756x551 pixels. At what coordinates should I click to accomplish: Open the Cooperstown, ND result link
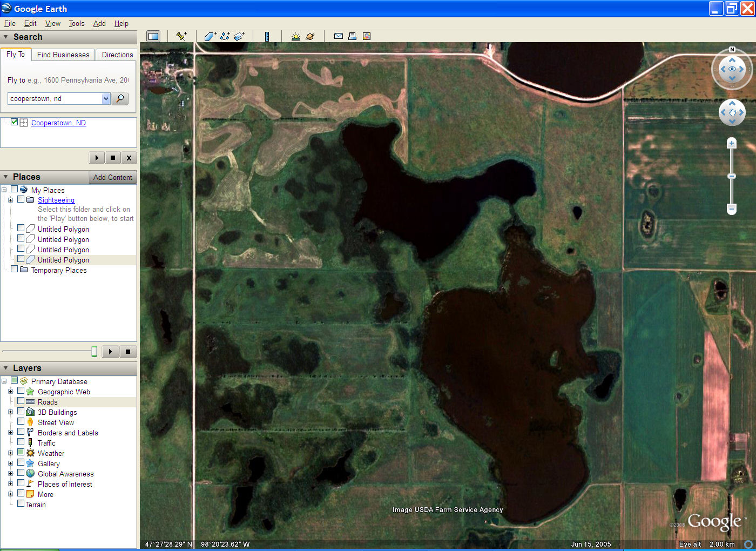58,123
